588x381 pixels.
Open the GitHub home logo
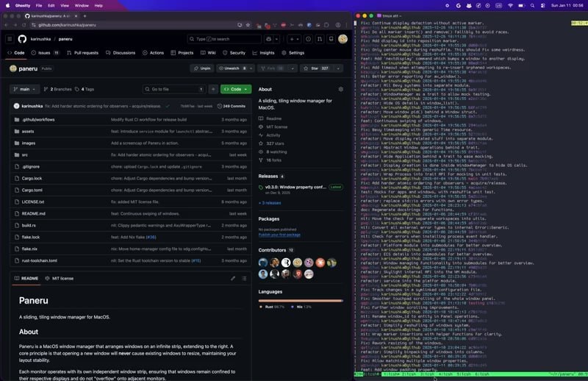[22, 39]
